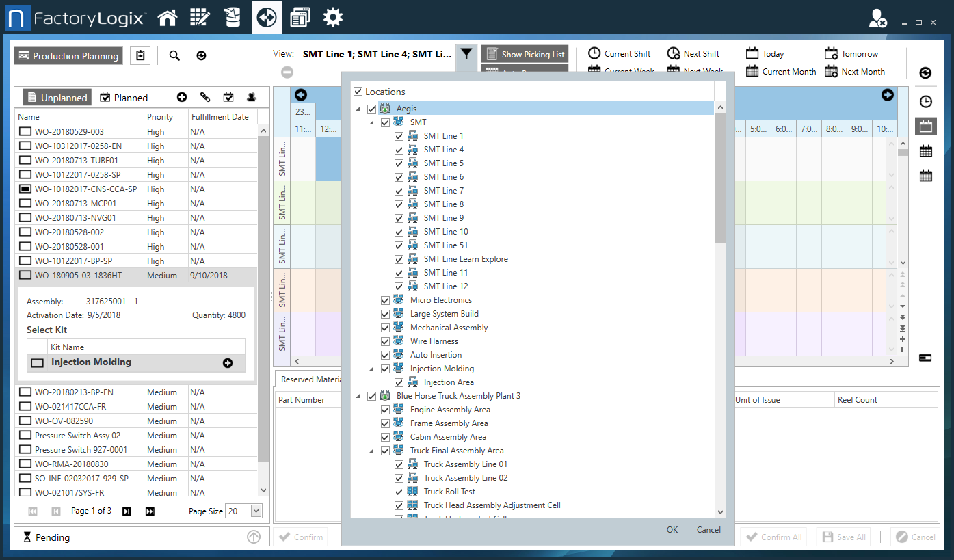Click OK in the Locations dialog

672,530
